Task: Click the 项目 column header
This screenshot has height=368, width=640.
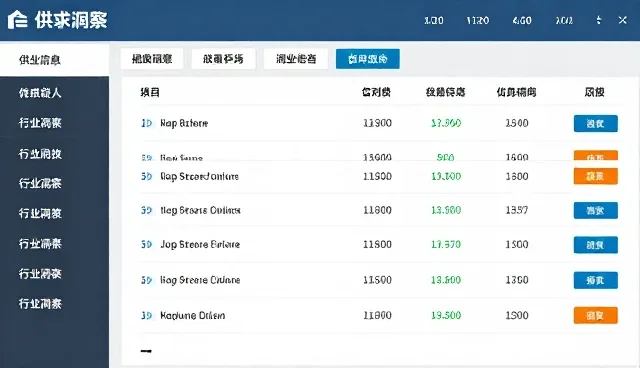Action: [150, 92]
